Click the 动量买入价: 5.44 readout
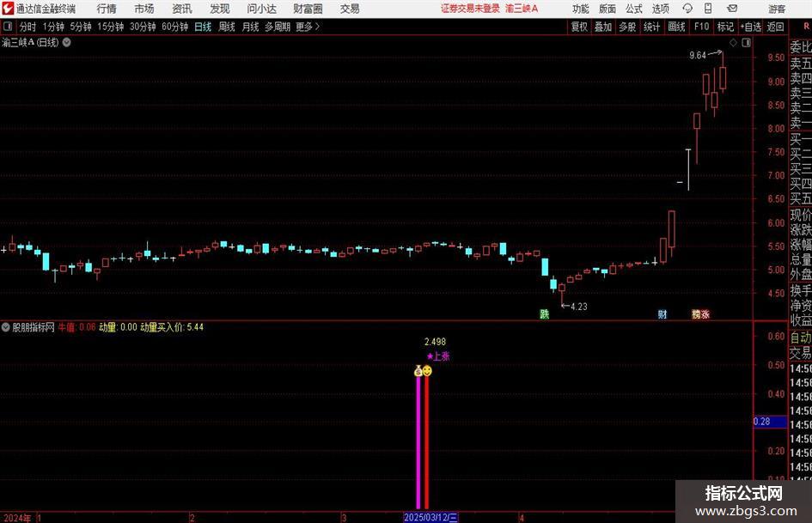Image resolution: width=812 pixels, height=523 pixels. tap(172, 327)
